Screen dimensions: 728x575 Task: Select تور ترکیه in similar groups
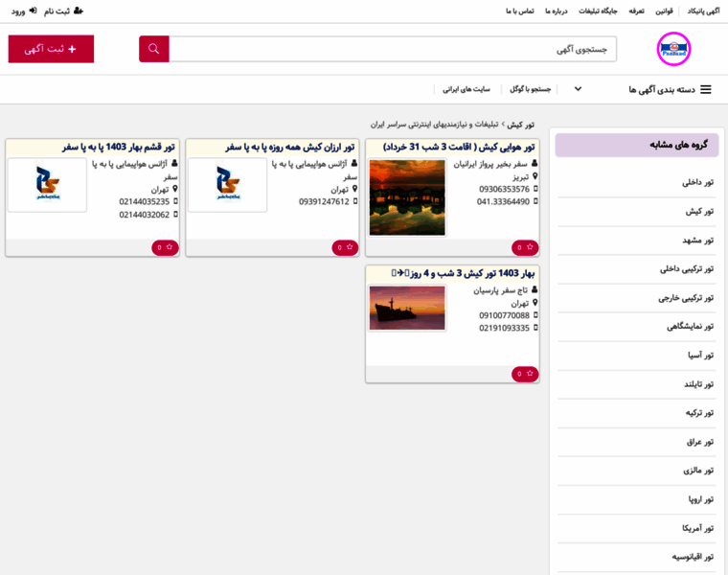click(x=699, y=413)
